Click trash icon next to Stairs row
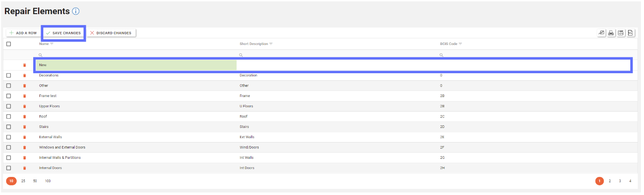Viewport: 644px width, 195px height. pyautogui.click(x=25, y=127)
